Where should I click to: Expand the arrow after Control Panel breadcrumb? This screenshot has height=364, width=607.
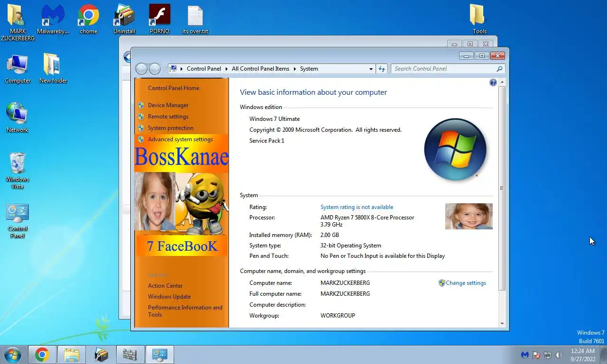(226, 69)
